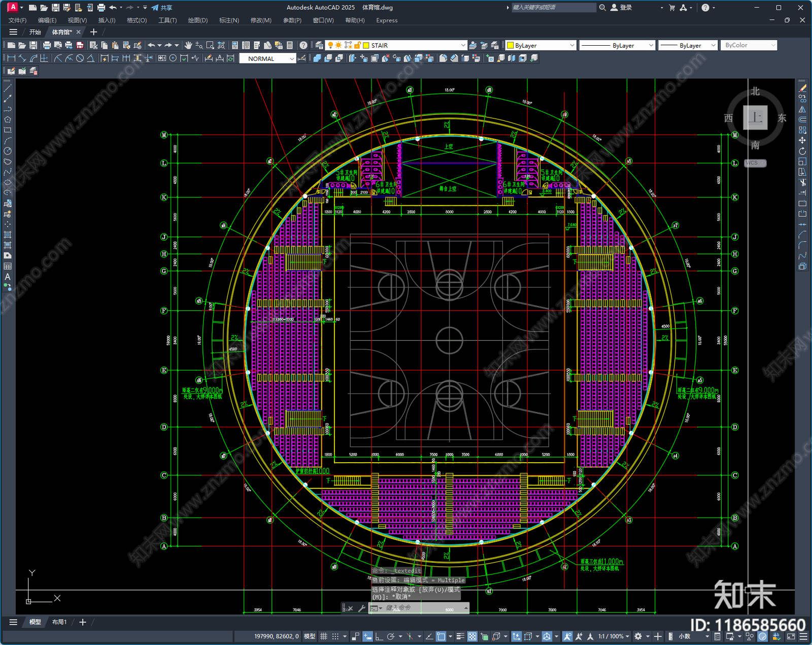Image resolution: width=812 pixels, height=645 pixels.
Task: Toggle ortho mode in status bar
Action: click(379, 636)
